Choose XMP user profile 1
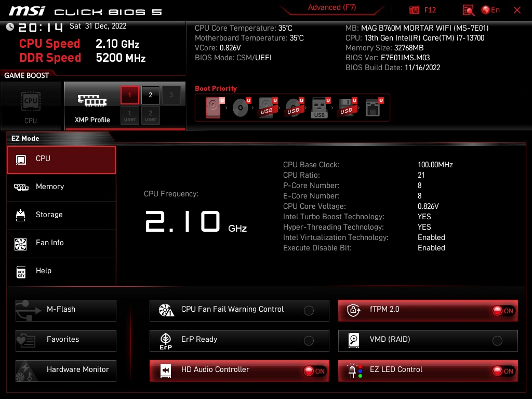The width and height of the screenshot is (532, 399). (129, 115)
